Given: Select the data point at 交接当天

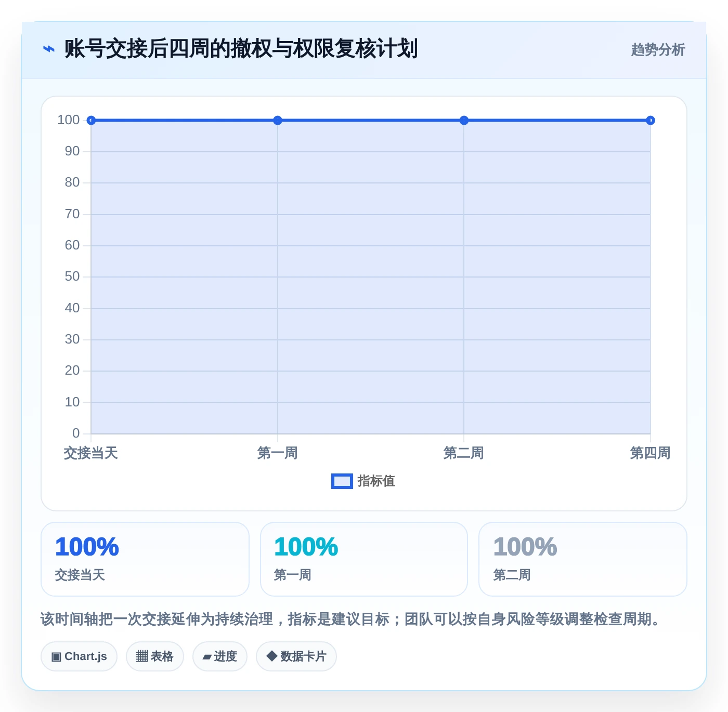Looking at the screenshot, I should click(91, 121).
